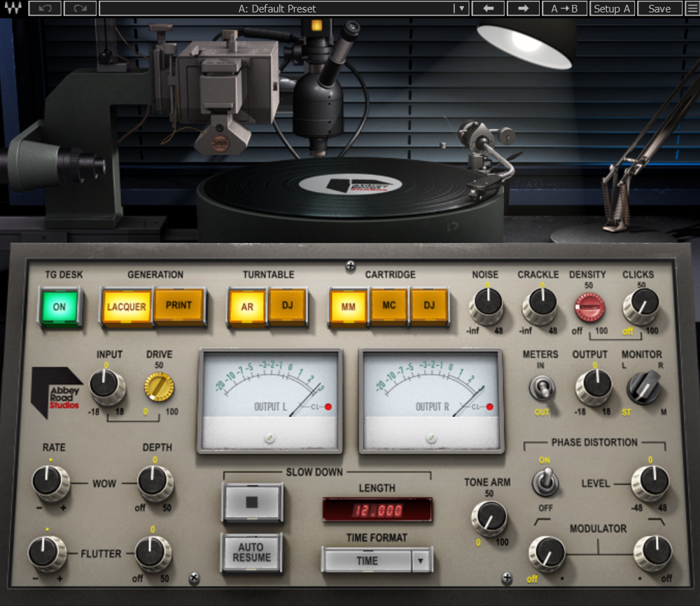This screenshot has height=606, width=700.
Task: Click the TONE ARM label
Action: [x=487, y=482]
